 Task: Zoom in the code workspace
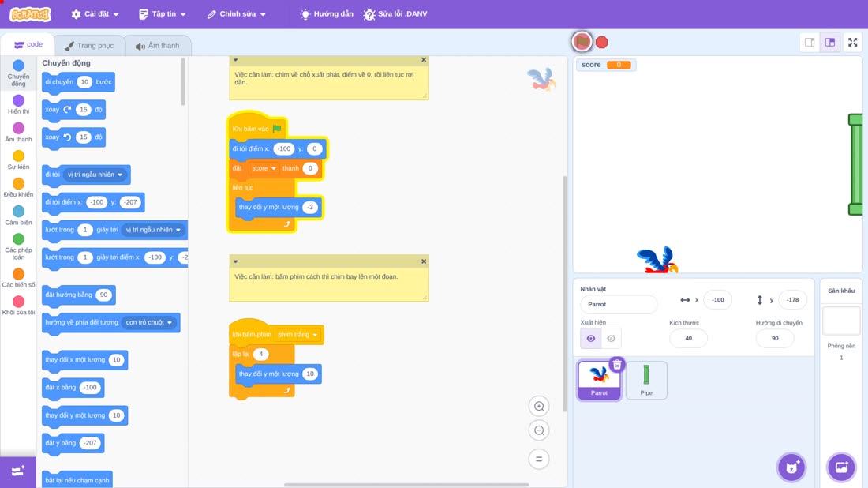[539, 406]
